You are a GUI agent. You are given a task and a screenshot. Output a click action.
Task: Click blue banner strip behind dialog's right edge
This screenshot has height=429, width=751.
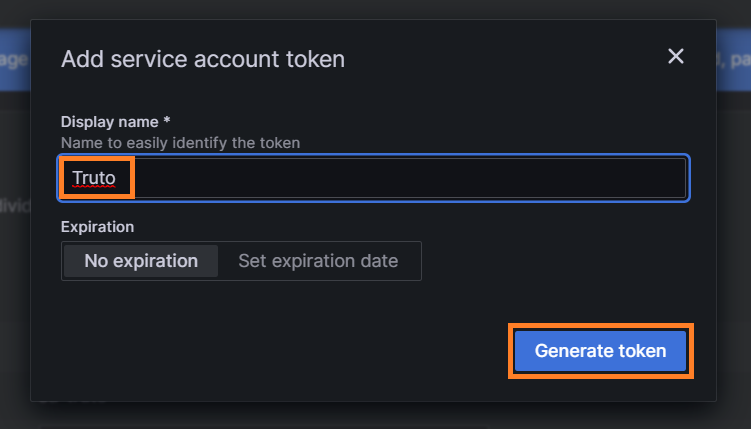(733, 60)
